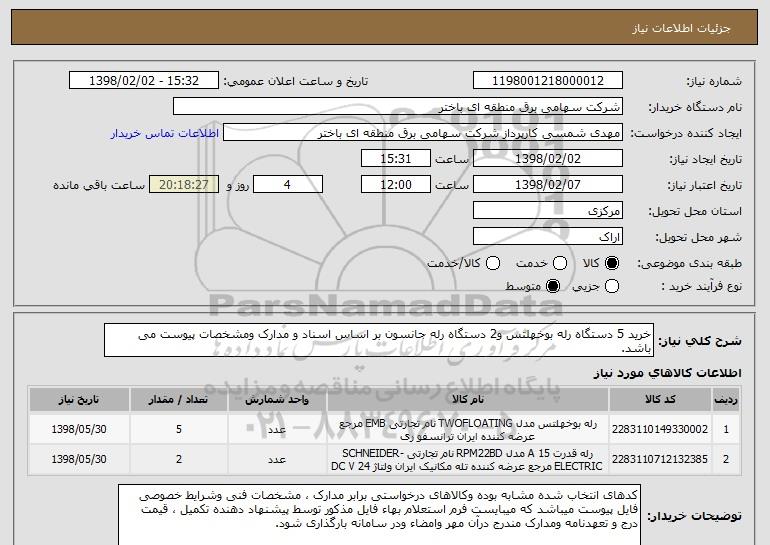This screenshot has height=545, width=770.
Task: Select the خدمت radio button
Action: pos(560,263)
